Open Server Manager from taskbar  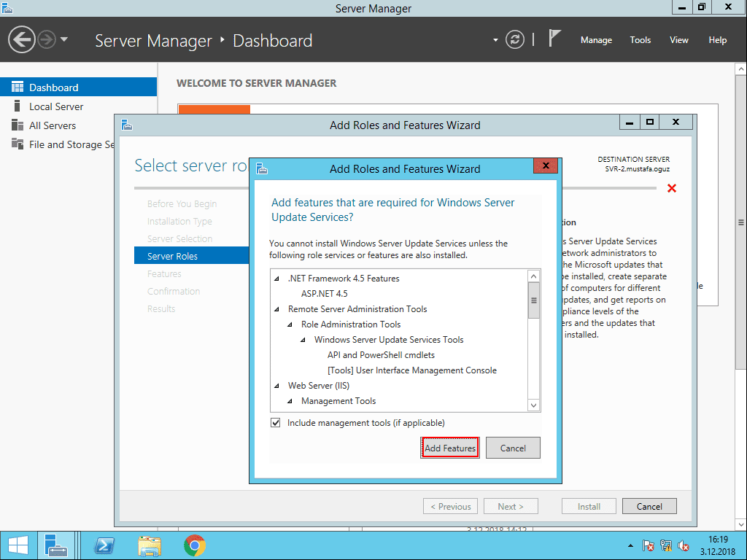pyautogui.click(x=56, y=545)
